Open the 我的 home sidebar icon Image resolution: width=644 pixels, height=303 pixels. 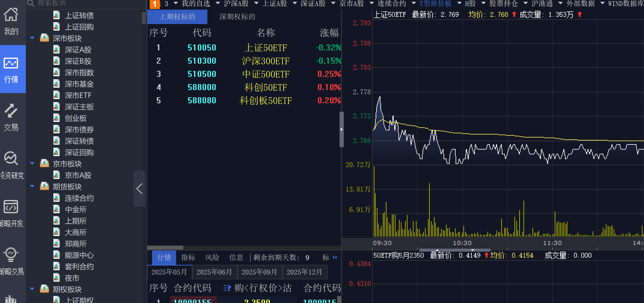click(11, 21)
